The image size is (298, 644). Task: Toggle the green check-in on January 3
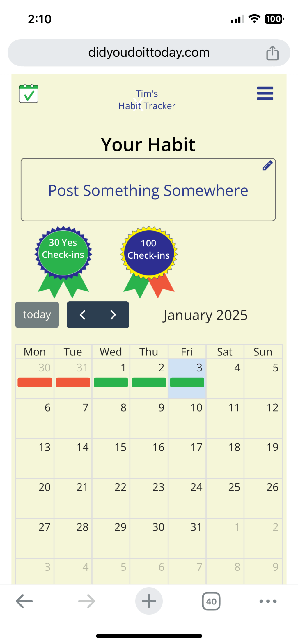(187, 382)
